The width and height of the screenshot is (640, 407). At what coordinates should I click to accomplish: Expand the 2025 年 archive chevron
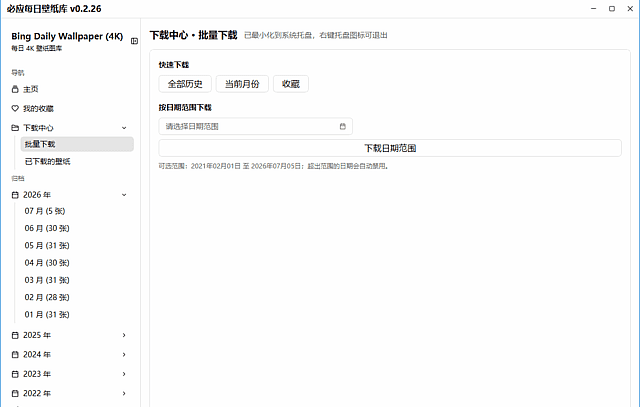[x=124, y=335]
